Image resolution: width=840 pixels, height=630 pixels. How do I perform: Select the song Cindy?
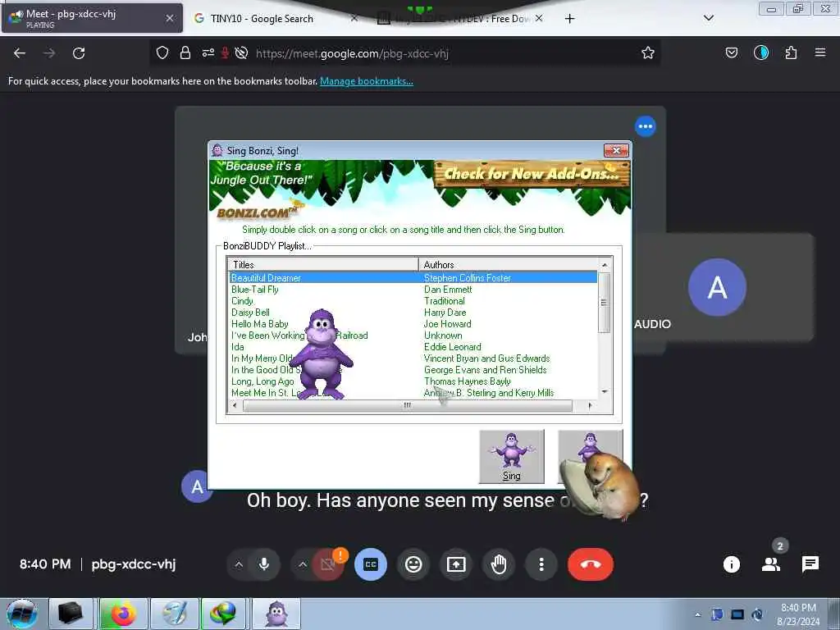pyautogui.click(x=242, y=300)
